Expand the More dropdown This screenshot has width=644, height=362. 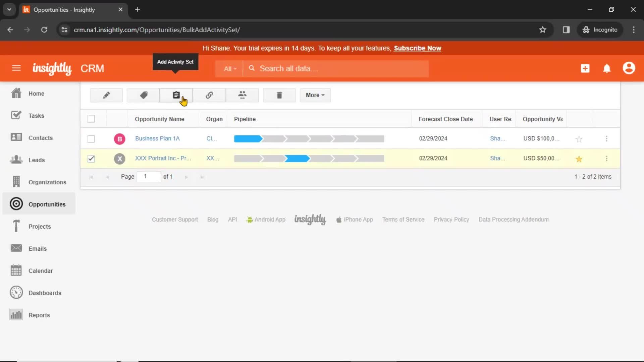[315, 95]
